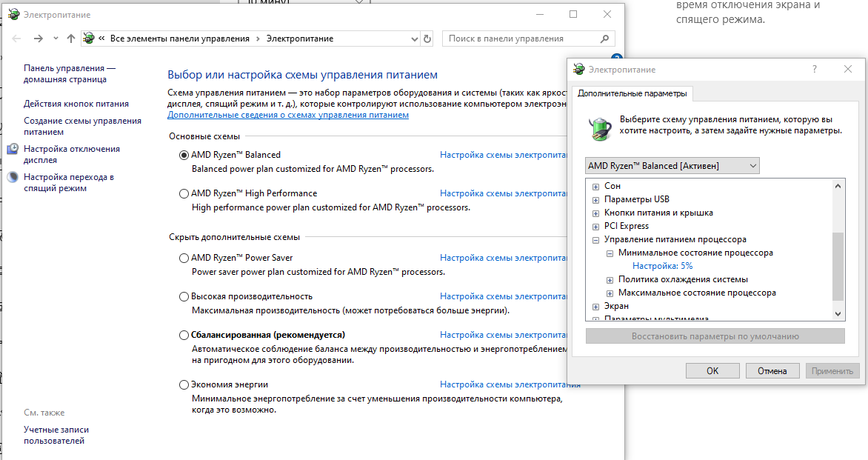Open 'Настройка перехода в спящий режим'

[x=69, y=183]
